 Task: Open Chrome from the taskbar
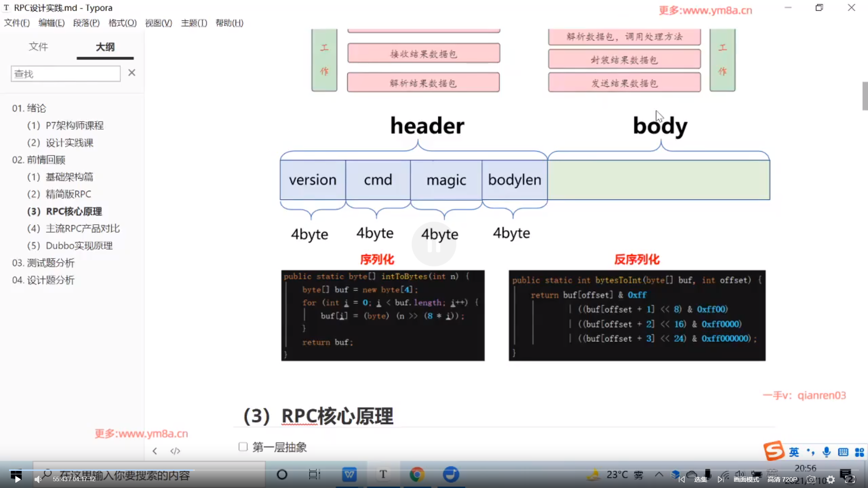[416, 474]
